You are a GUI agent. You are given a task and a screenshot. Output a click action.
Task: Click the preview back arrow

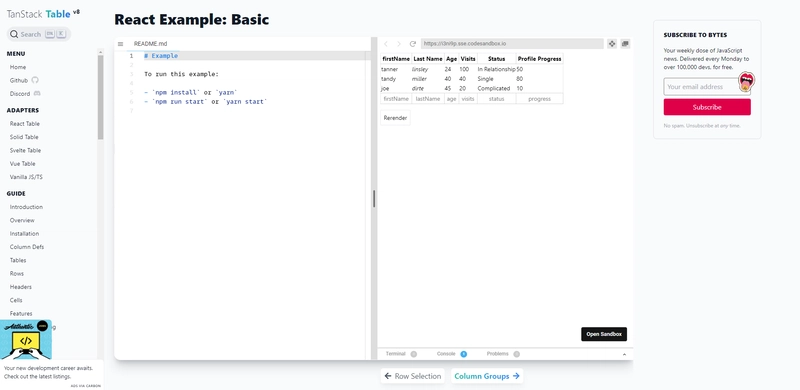tap(386, 44)
